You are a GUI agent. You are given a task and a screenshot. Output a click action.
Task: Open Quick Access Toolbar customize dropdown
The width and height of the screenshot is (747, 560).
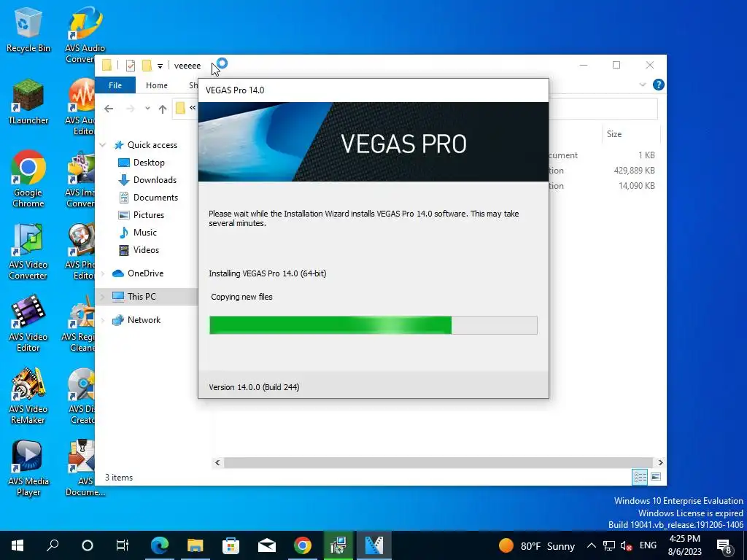pyautogui.click(x=160, y=66)
